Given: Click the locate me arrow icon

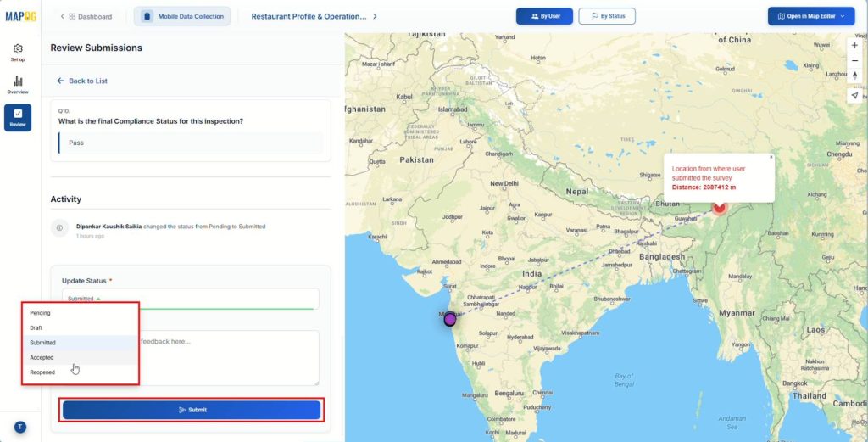Looking at the screenshot, I should point(854,95).
